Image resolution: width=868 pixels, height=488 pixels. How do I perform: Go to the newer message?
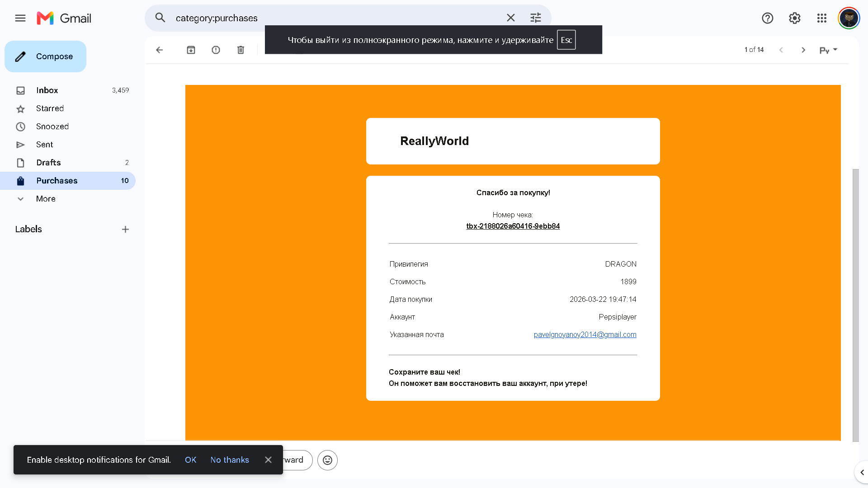point(781,50)
